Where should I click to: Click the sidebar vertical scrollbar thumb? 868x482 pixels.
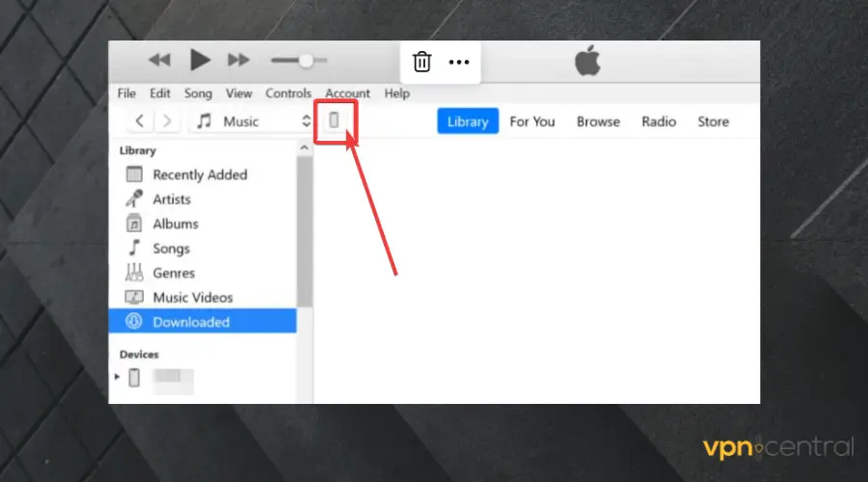pos(305,231)
